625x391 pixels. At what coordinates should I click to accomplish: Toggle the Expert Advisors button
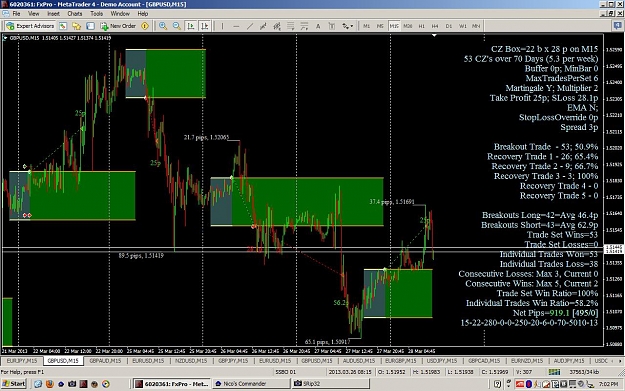[30, 26]
